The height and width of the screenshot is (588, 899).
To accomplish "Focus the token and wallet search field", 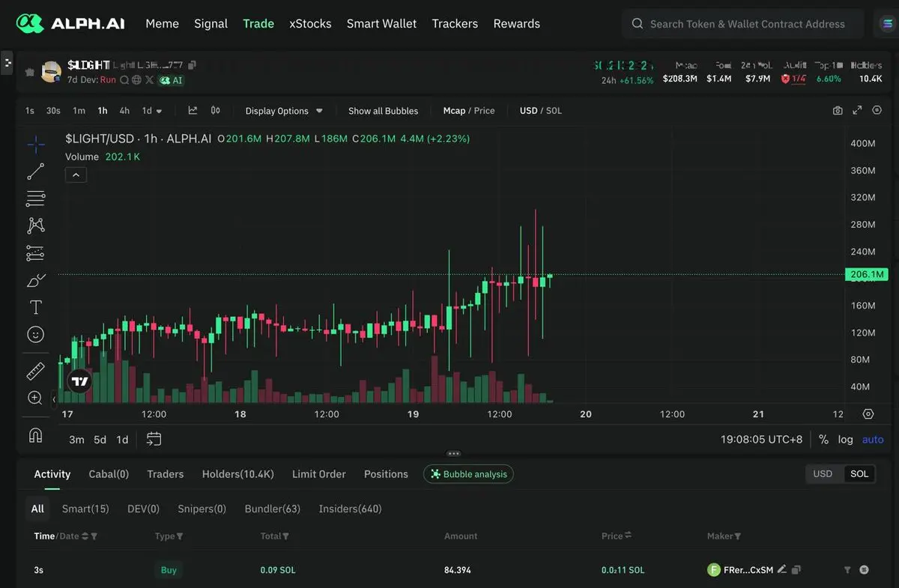I will pyautogui.click(x=742, y=24).
